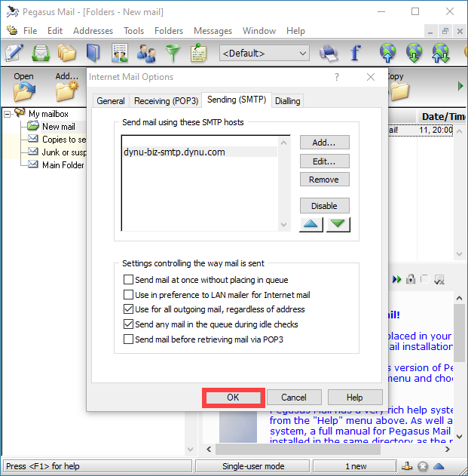Collapse the My mailbox tree node

pyautogui.click(x=7, y=114)
